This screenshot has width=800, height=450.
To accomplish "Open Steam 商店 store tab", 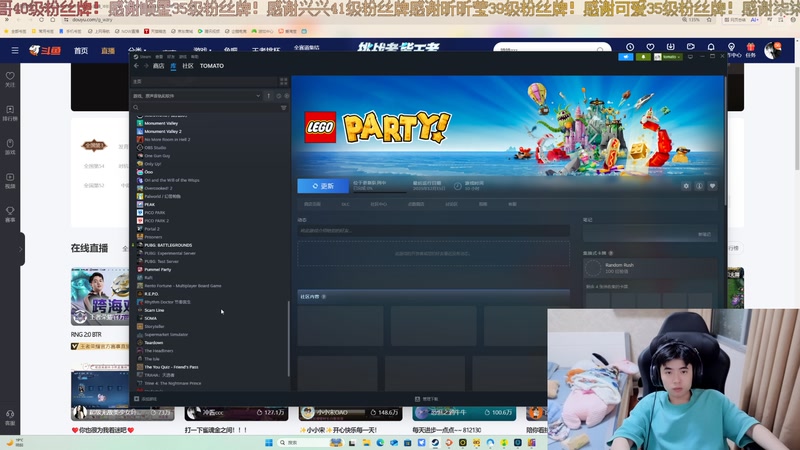I will pos(159,66).
